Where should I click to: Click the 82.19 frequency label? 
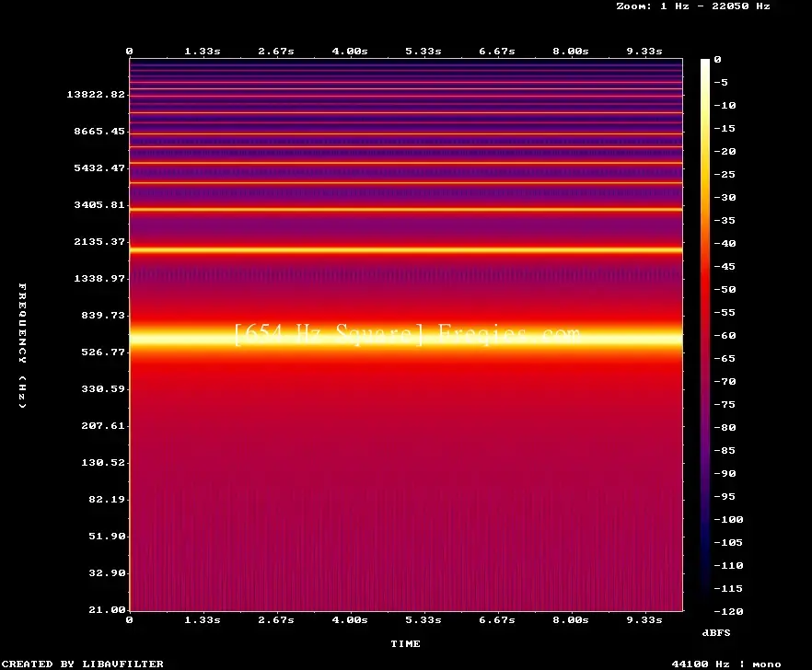click(x=107, y=499)
